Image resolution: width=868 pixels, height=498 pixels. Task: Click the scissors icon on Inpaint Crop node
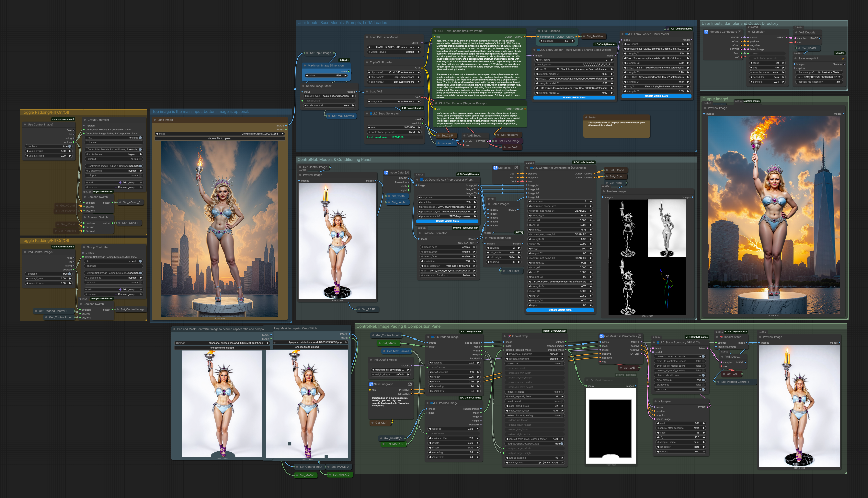point(509,336)
